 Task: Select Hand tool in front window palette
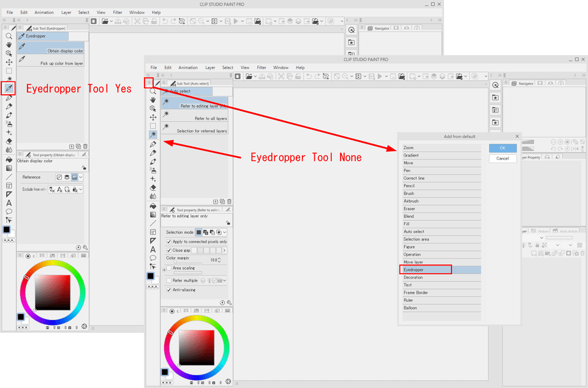click(x=153, y=100)
